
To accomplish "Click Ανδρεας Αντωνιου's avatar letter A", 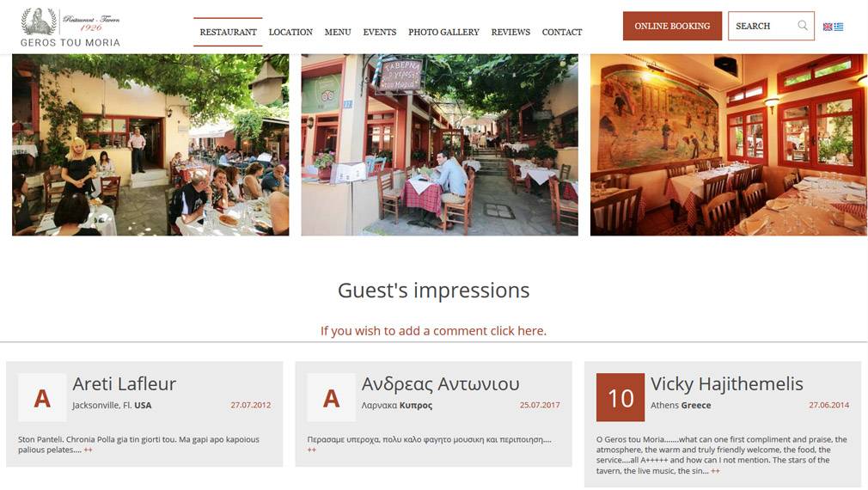I will (331, 397).
